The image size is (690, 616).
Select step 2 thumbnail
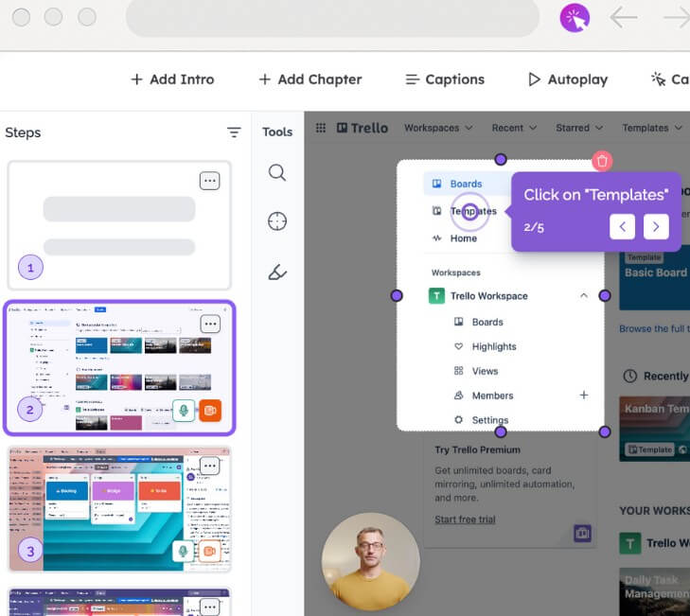coord(119,368)
